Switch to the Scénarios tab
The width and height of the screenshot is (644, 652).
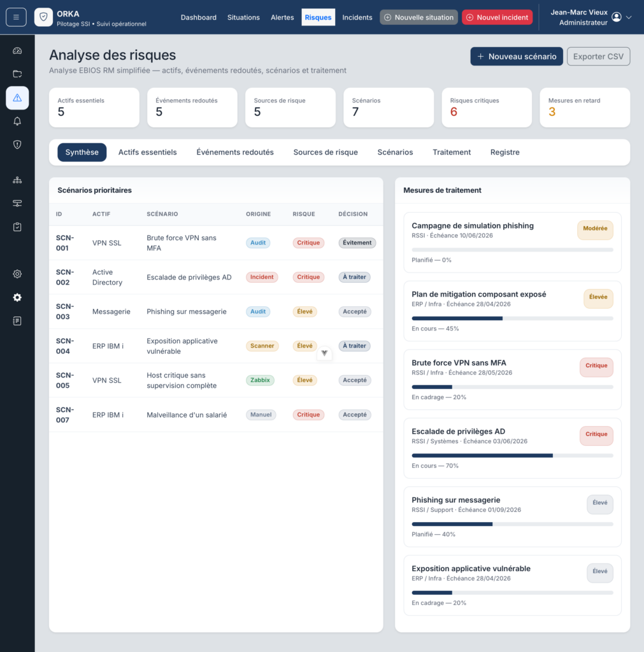pos(395,152)
